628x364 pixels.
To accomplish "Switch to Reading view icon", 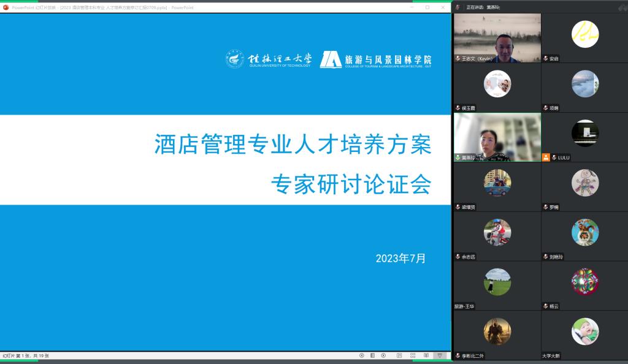I will pyautogui.click(x=426, y=355).
